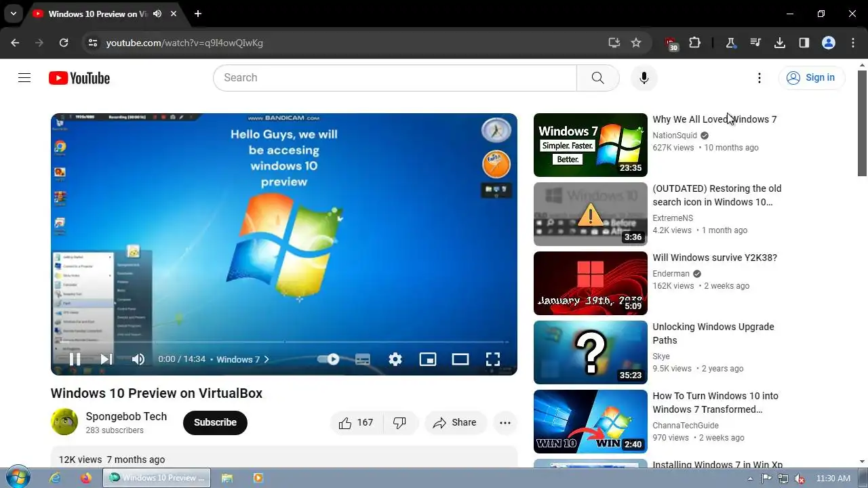Open the YouTube hamburger guide menu
Viewport: 868px width, 488px height.
[x=24, y=78]
